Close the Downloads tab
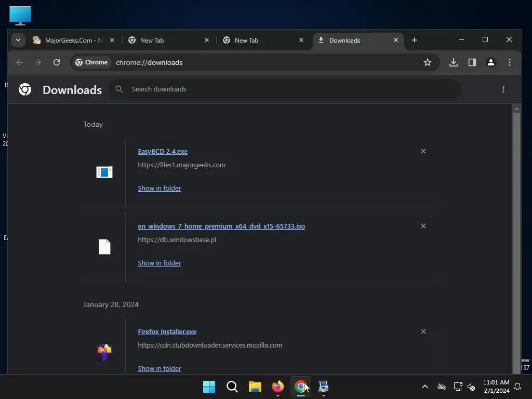 coord(395,40)
